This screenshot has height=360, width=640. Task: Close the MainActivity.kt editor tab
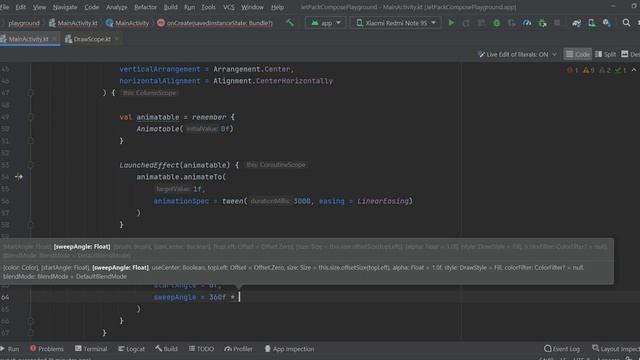pos(54,39)
